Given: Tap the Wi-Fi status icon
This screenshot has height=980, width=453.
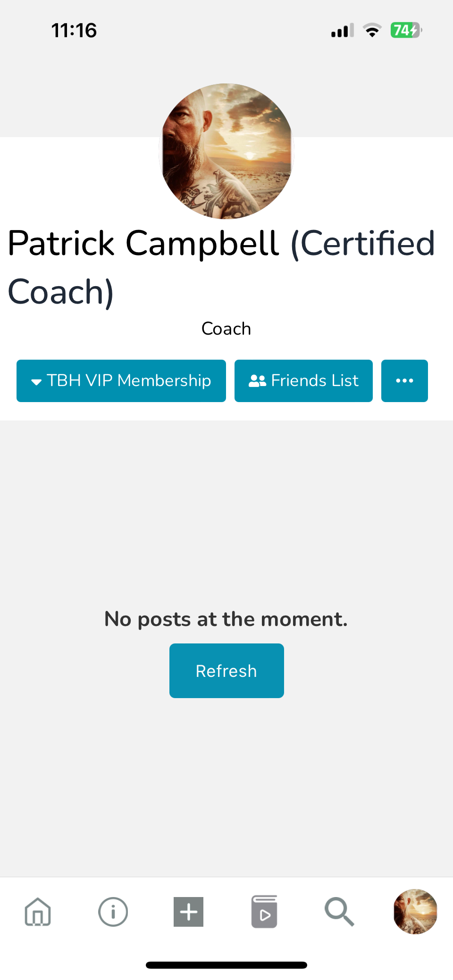Looking at the screenshot, I should (x=372, y=31).
